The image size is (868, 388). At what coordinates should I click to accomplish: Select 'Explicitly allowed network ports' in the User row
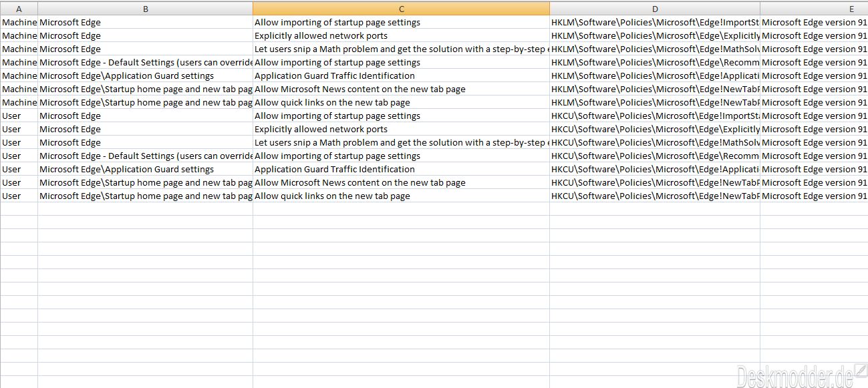(401, 129)
